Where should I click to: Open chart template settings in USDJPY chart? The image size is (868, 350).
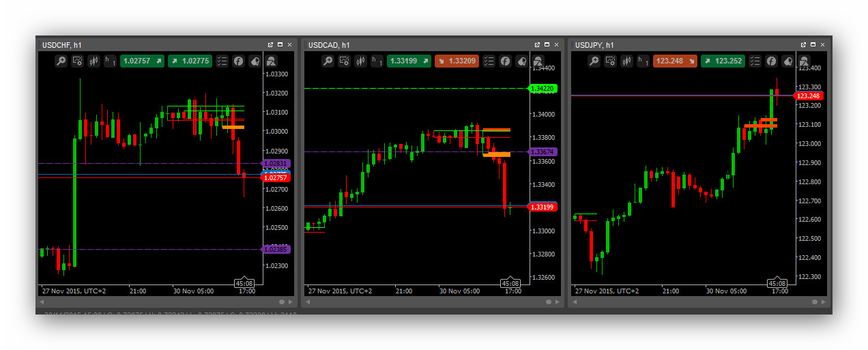point(610,61)
